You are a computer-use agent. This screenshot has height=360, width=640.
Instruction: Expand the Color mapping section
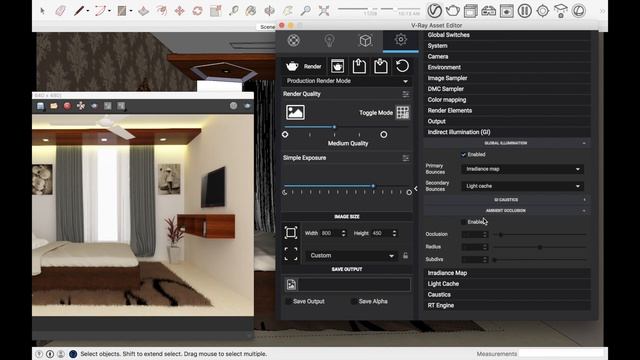(507, 100)
